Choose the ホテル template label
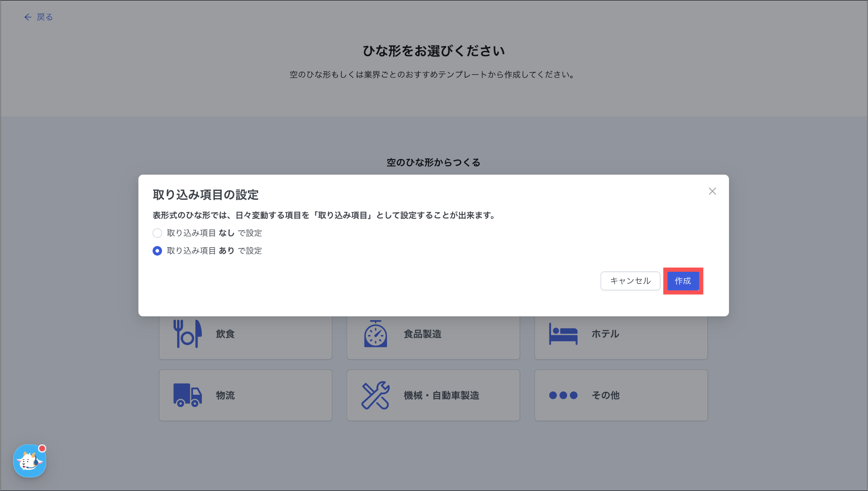Viewport: 868px width, 491px height. (x=605, y=334)
